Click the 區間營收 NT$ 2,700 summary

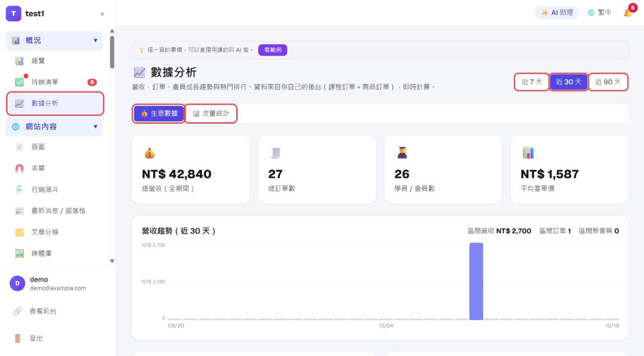tap(499, 231)
